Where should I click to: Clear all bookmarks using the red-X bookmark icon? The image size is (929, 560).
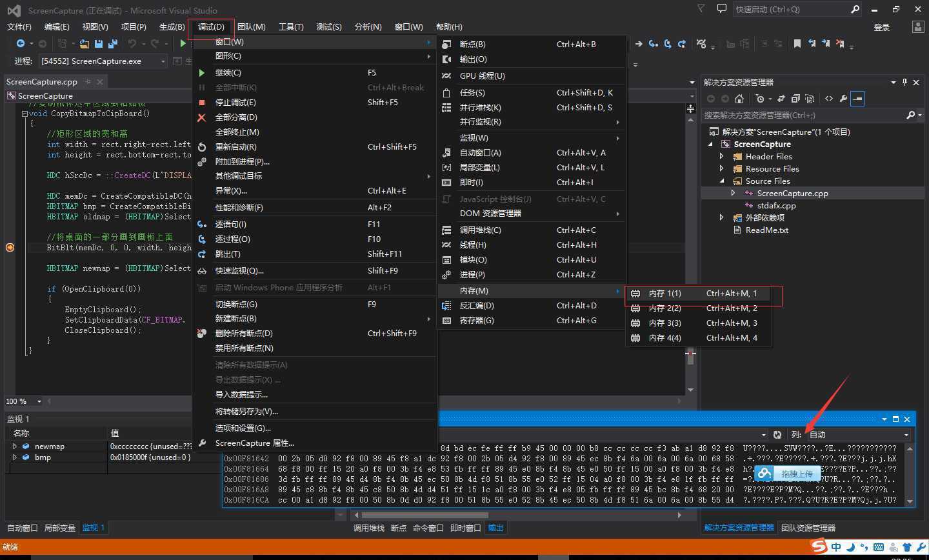click(840, 44)
